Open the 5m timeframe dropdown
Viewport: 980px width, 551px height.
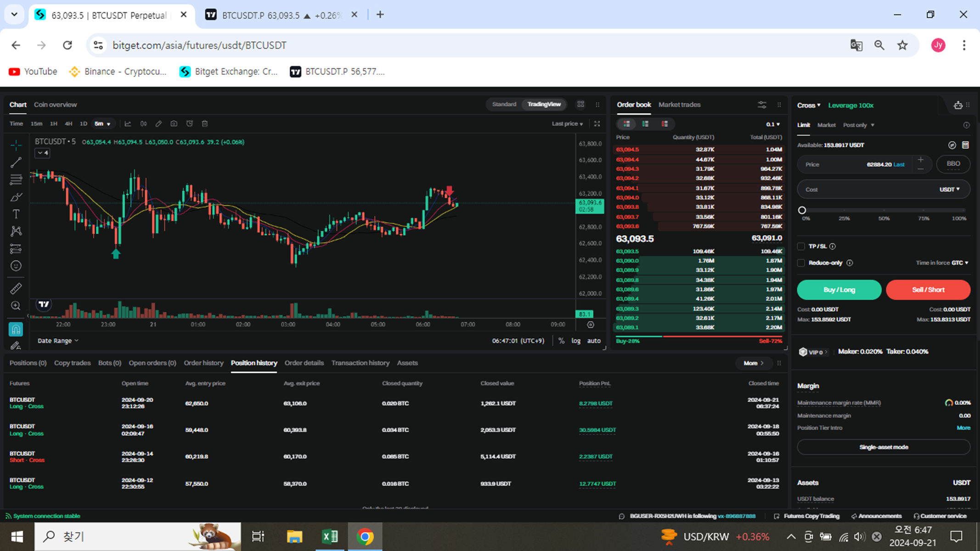[x=102, y=124]
